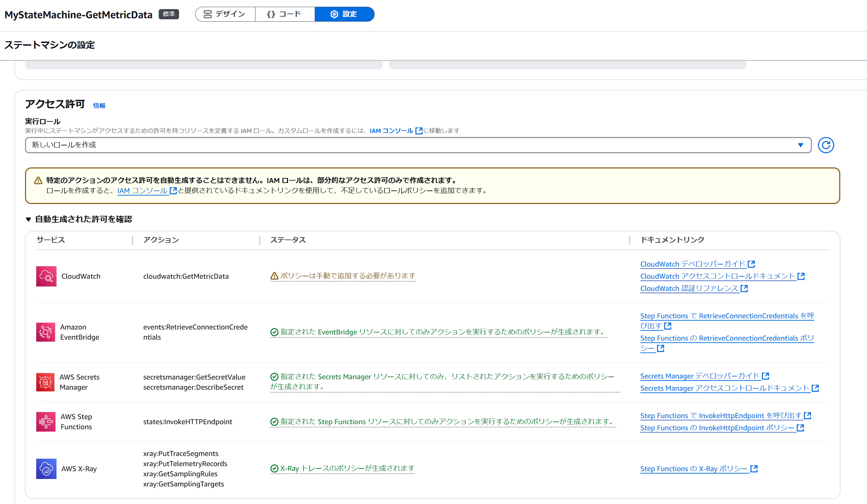Screen dimensions: 867x504
Task: Click the xray:GetSamplingRules action text
Action: (x=180, y=474)
